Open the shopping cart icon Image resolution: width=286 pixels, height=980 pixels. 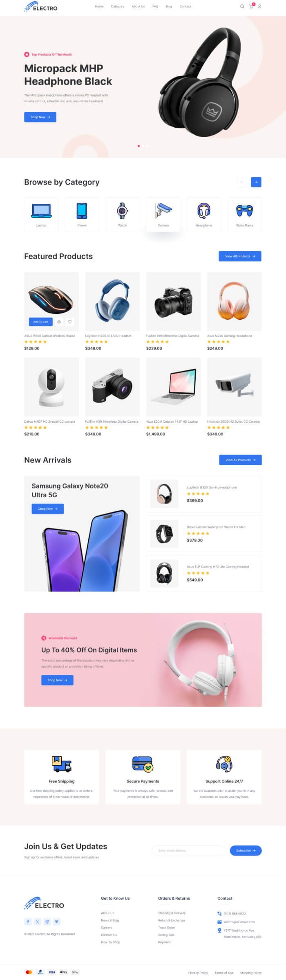point(251,7)
